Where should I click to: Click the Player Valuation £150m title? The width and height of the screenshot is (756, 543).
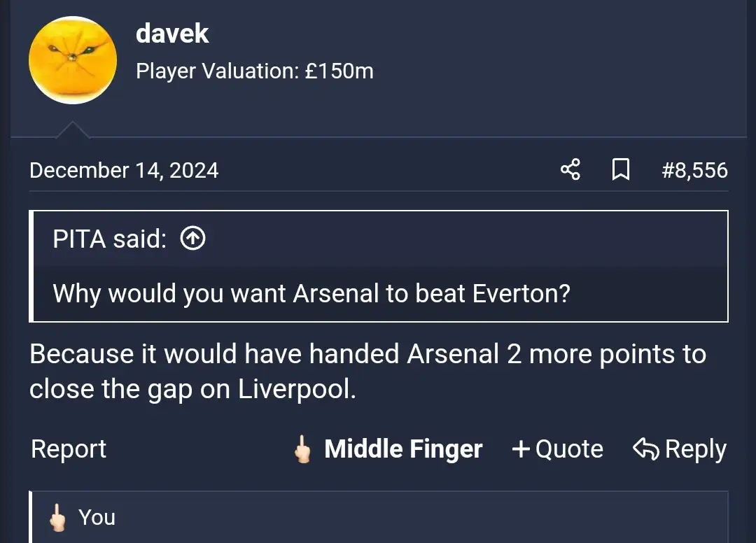(255, 71)
